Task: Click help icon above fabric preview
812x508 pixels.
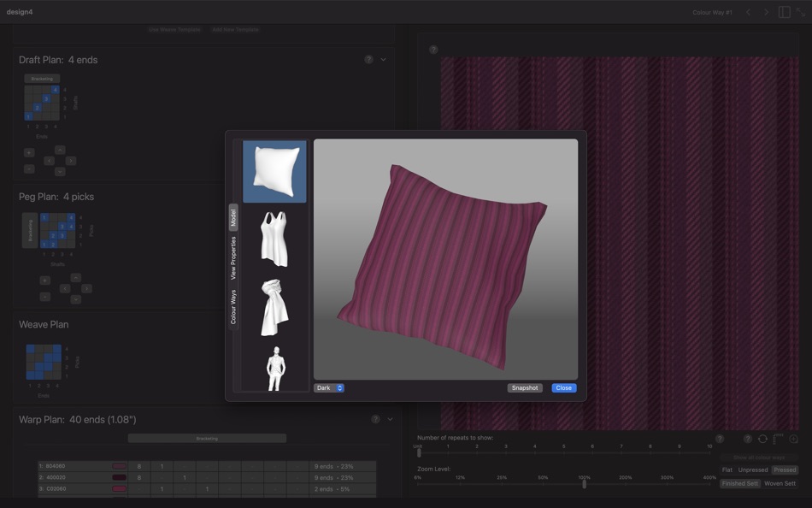Action: (x=433, y=50)
